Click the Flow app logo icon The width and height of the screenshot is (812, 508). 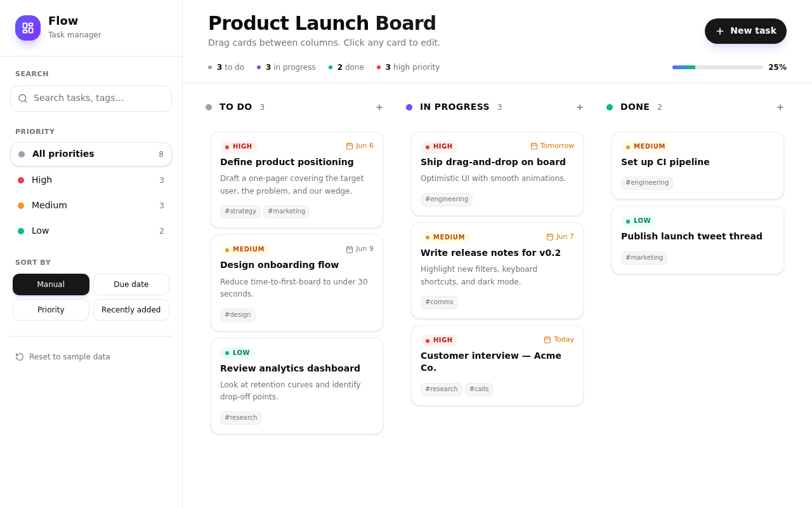pyautogui.click(x=28, y=28)
